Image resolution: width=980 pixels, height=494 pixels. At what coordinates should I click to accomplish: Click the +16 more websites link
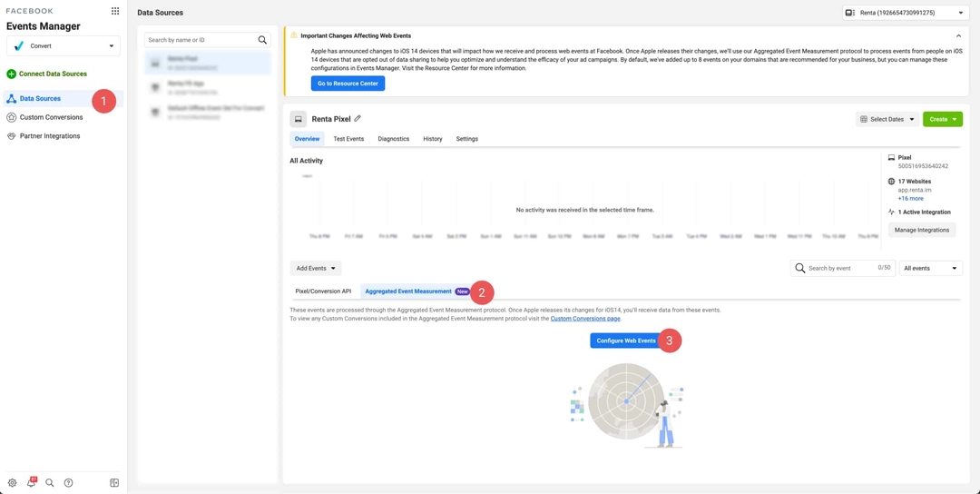click(x=911, y=198)
